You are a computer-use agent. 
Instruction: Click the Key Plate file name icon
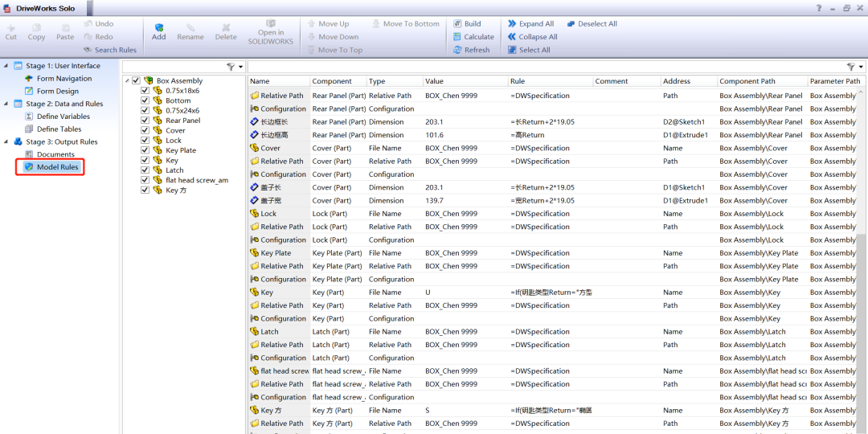pos(255,253)
